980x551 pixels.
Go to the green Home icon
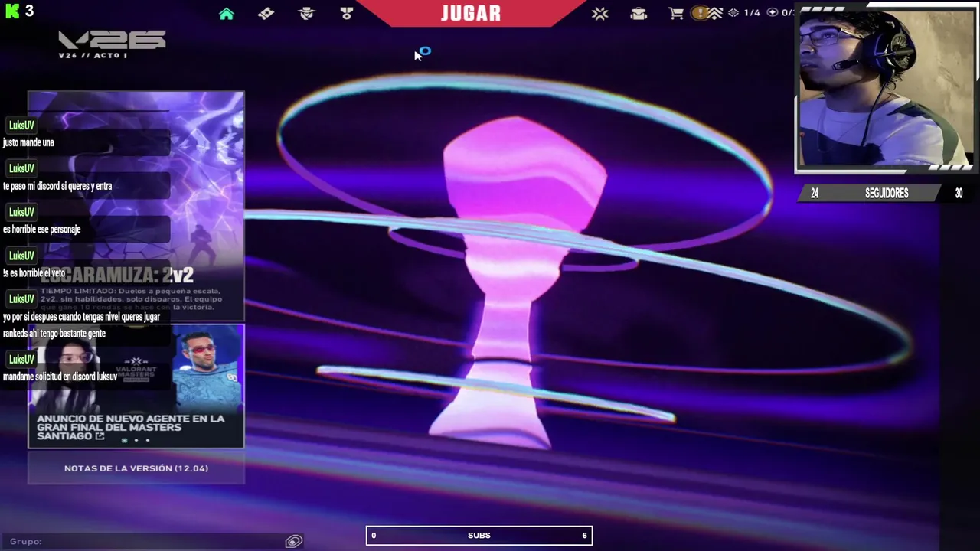(227, 14)
